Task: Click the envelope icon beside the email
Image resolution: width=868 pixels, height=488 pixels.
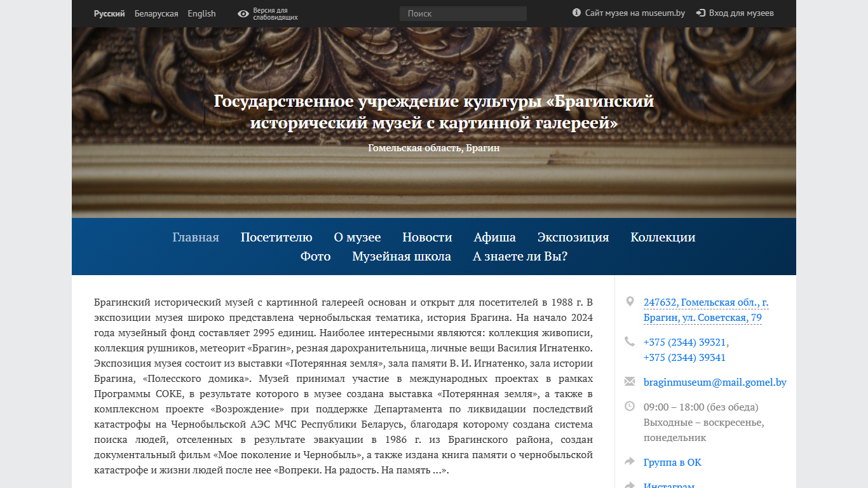Action: (x=630, y=381)
